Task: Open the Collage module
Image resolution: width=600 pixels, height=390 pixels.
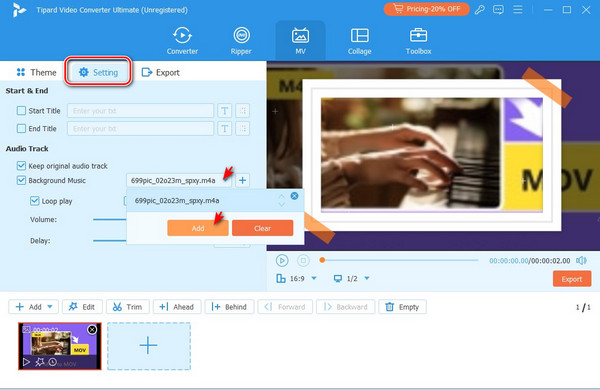Action: 359,41
